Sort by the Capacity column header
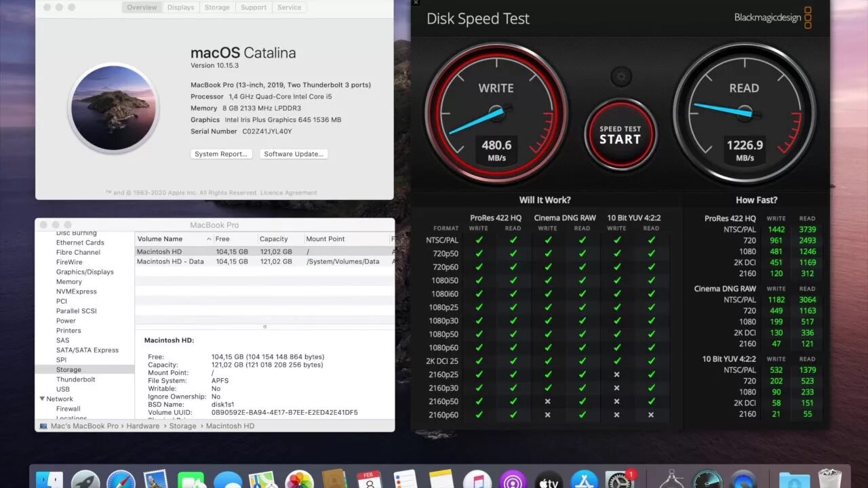868x488 pixels. click(281, 239)
